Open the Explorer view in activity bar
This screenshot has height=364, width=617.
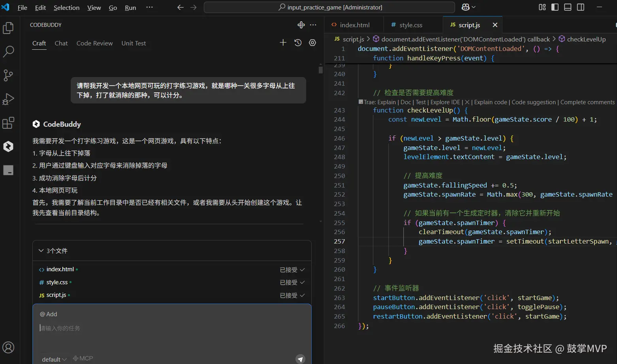click(8, 28)
